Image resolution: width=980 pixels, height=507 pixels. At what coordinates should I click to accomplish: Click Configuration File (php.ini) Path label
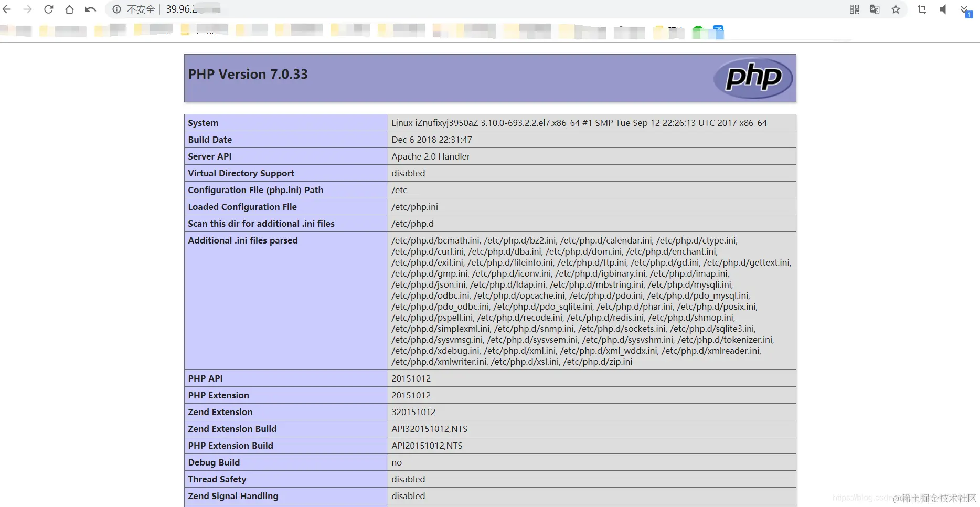[x=255, y=190]
